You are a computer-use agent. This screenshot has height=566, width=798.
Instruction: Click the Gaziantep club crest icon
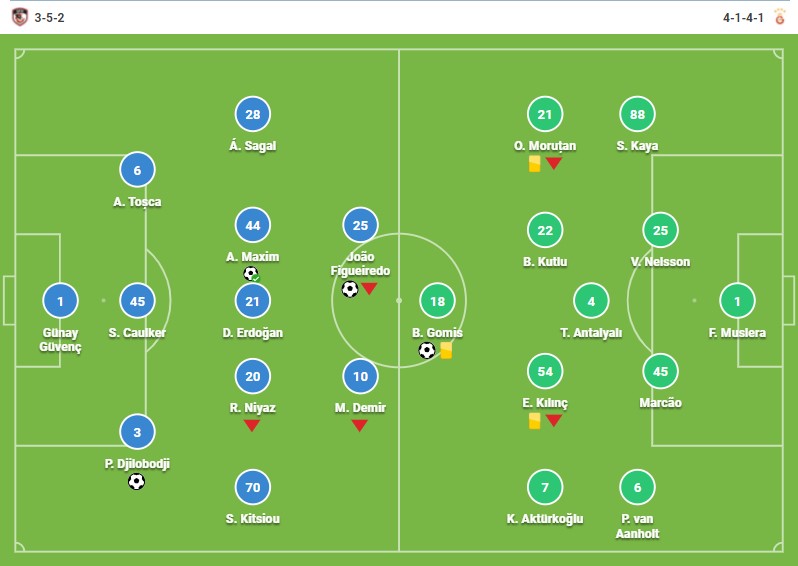19,17
